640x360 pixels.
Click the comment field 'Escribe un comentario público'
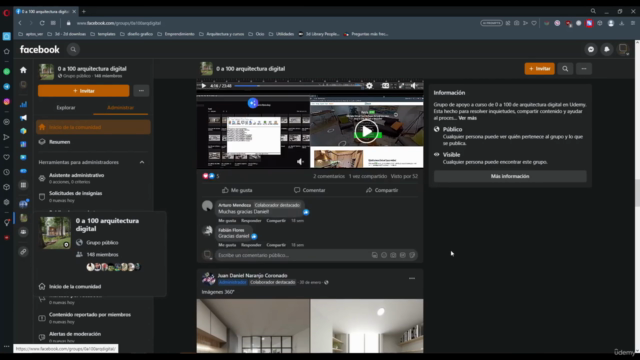point(292,255)
